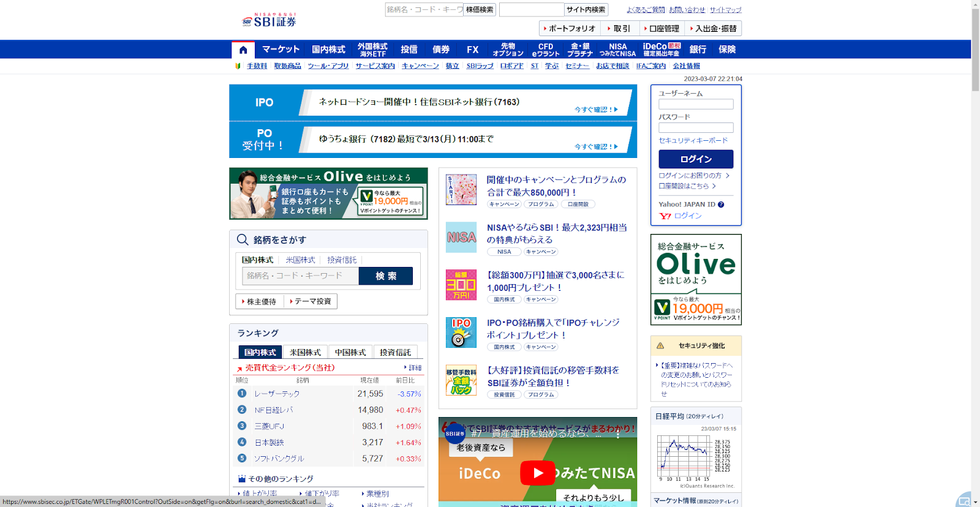Show 投資信託 ranking tab
This screenshot has height=507, width=980.
[x=395, y=352]
